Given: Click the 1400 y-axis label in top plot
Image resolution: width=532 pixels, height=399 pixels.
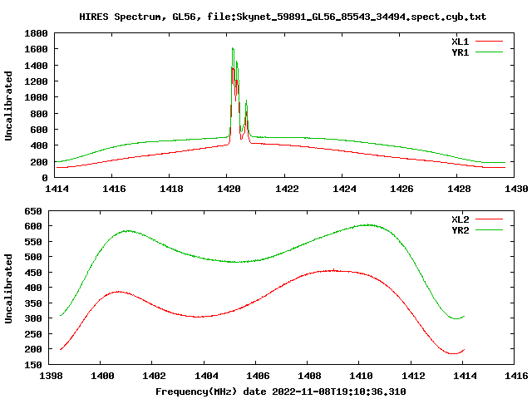Looking at the screenshot, I should [36, 66].
